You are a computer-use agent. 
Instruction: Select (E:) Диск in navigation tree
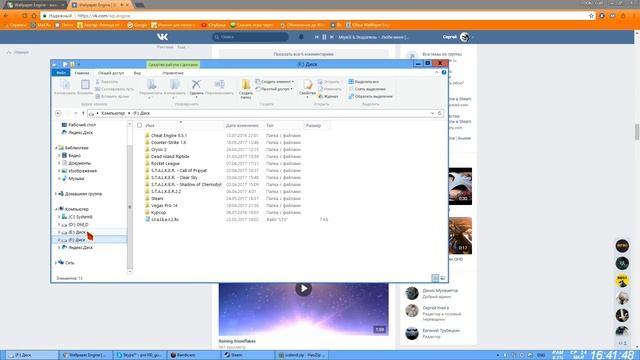tap(77, 232)
